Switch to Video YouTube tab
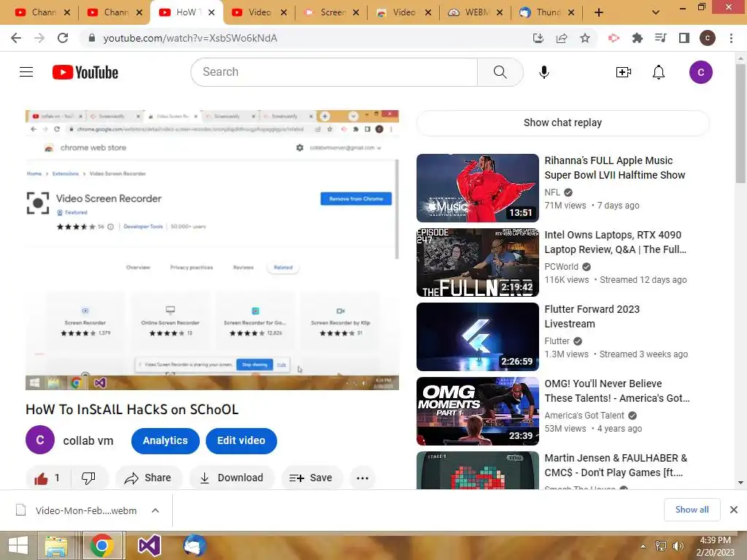747x560 pixels. [260, 12]
